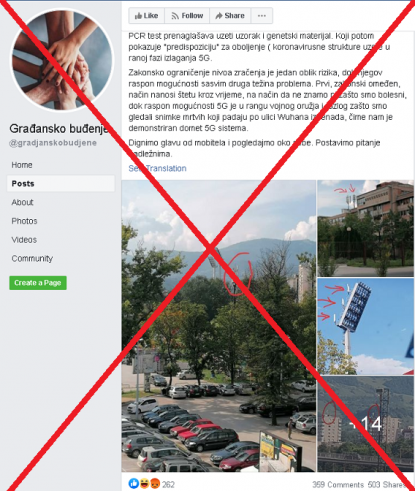
Task: Open the +14 more photos thumbnail
Action: click(x=365, y=424)
